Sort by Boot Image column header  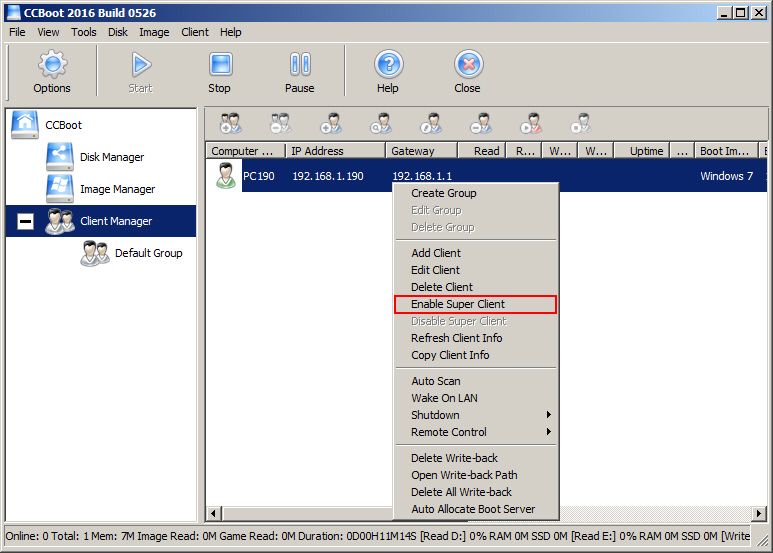coord(726,151)
